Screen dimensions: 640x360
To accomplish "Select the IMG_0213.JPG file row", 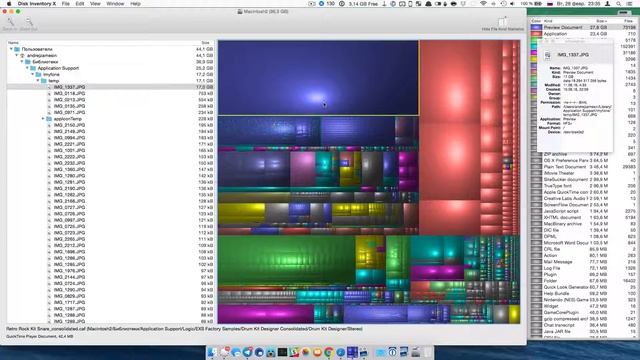I will click(x=110, y=100).
